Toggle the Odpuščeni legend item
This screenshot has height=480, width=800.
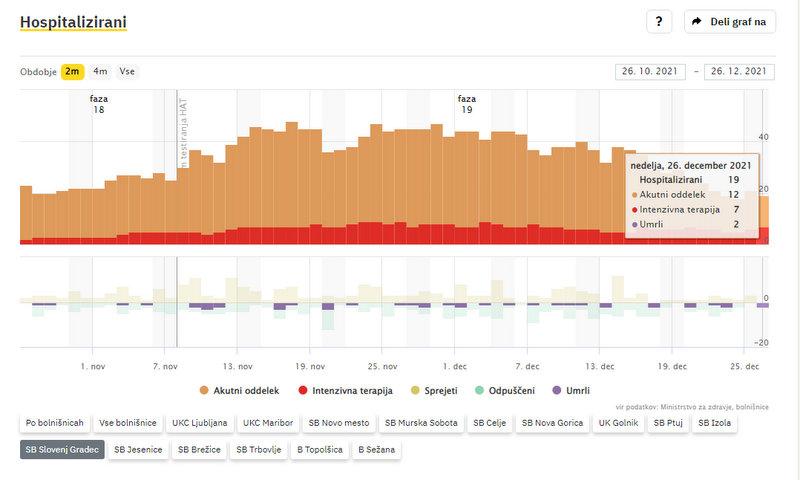coord(511,390)
